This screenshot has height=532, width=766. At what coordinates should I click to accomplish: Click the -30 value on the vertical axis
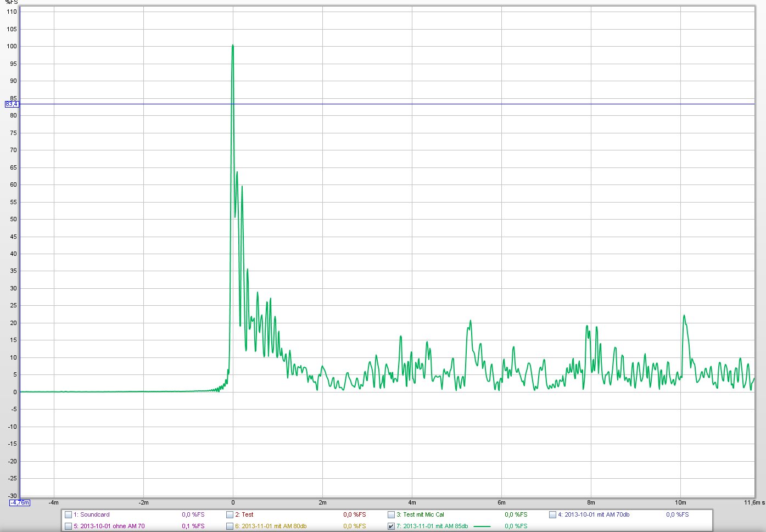click(x=12, y=496)
